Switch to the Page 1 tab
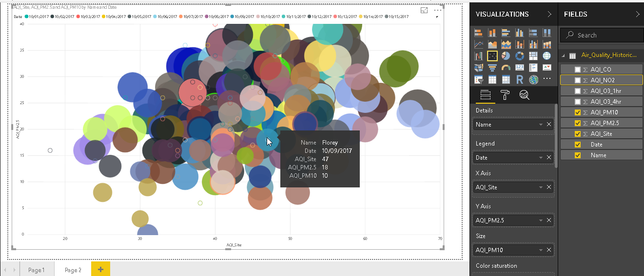 point(37,270)
